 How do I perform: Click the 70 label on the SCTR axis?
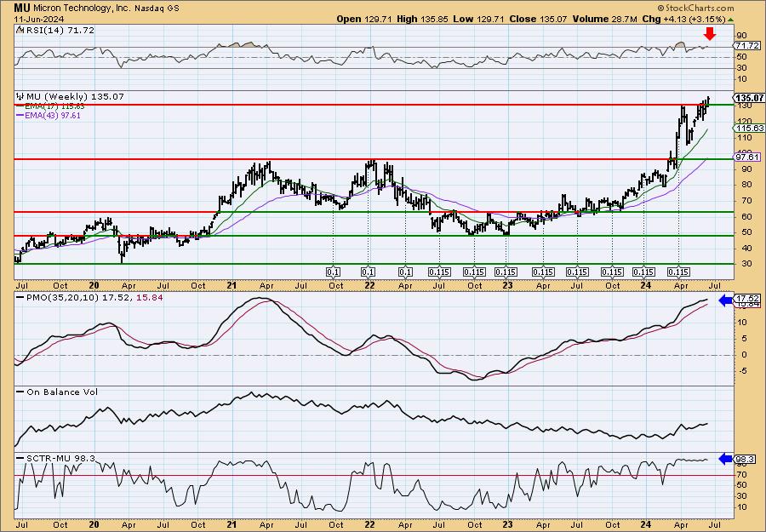[741, 475]
